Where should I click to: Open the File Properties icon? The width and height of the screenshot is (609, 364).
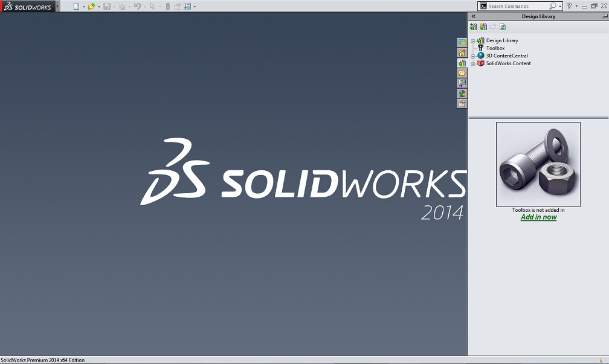click(178, 6)
